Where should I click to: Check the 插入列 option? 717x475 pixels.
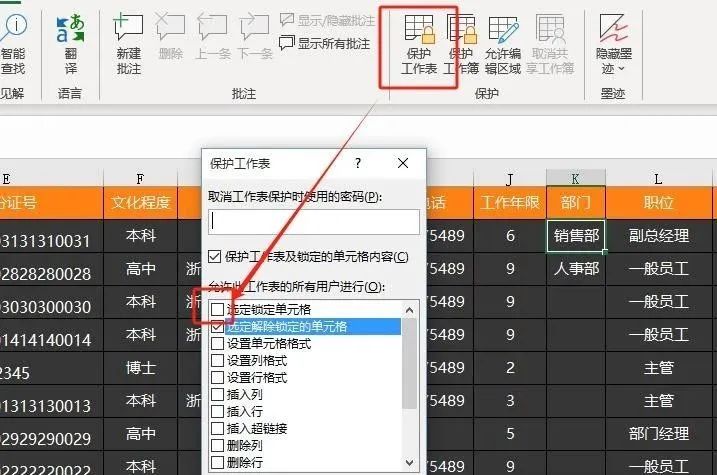click(217, 394)
